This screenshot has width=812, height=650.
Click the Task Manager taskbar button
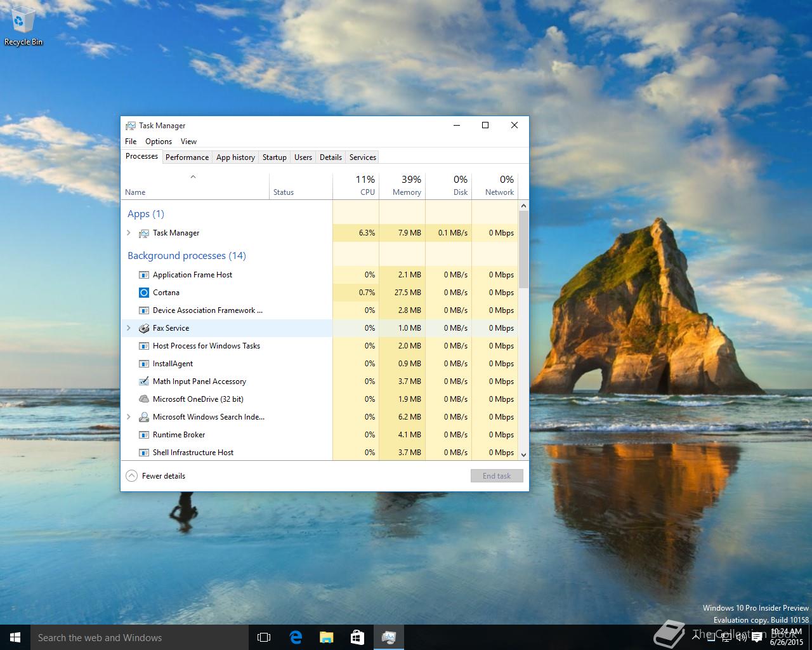pos(388,637)
